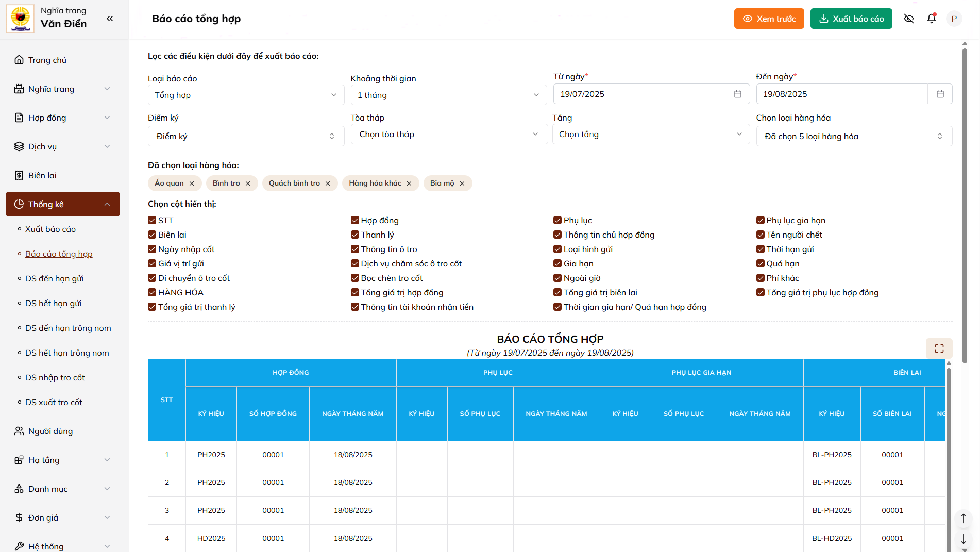The image size is (980, 552).
Task: Remove the Áo quan filter tag
Action: point(192,183)
